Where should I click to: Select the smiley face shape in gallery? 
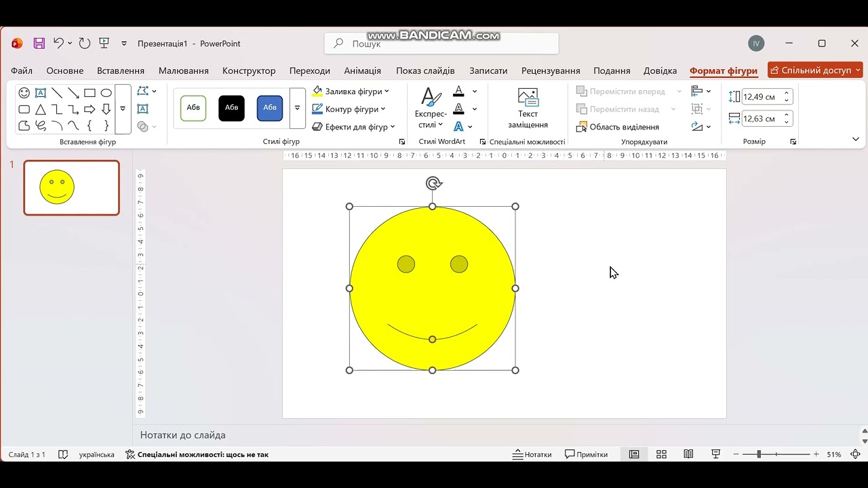24,93
